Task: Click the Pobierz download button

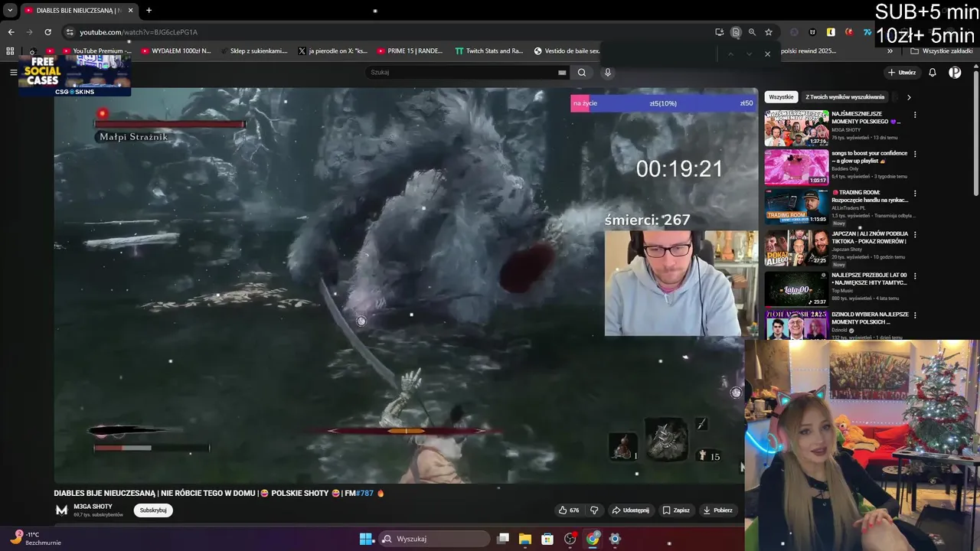Action: click(717, 510)
